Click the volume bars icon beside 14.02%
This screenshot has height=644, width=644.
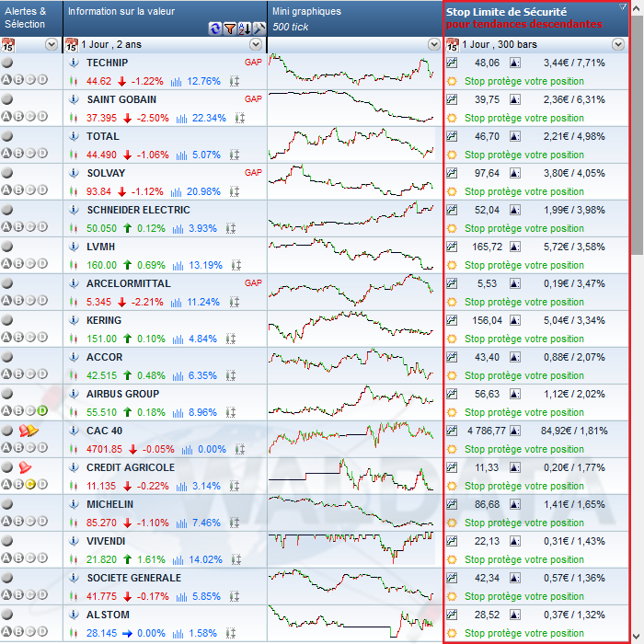tap(178, 559)
